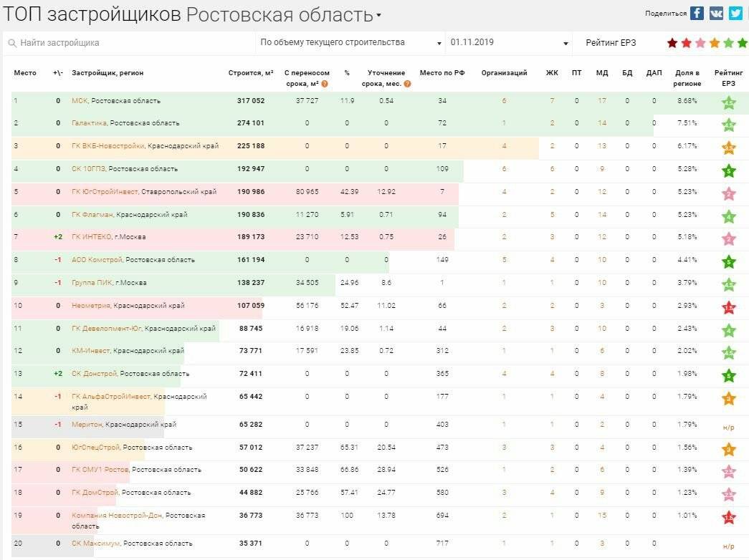Sort by 'Место по РФ' column header
Screen dimensions: 749x560
442,72
